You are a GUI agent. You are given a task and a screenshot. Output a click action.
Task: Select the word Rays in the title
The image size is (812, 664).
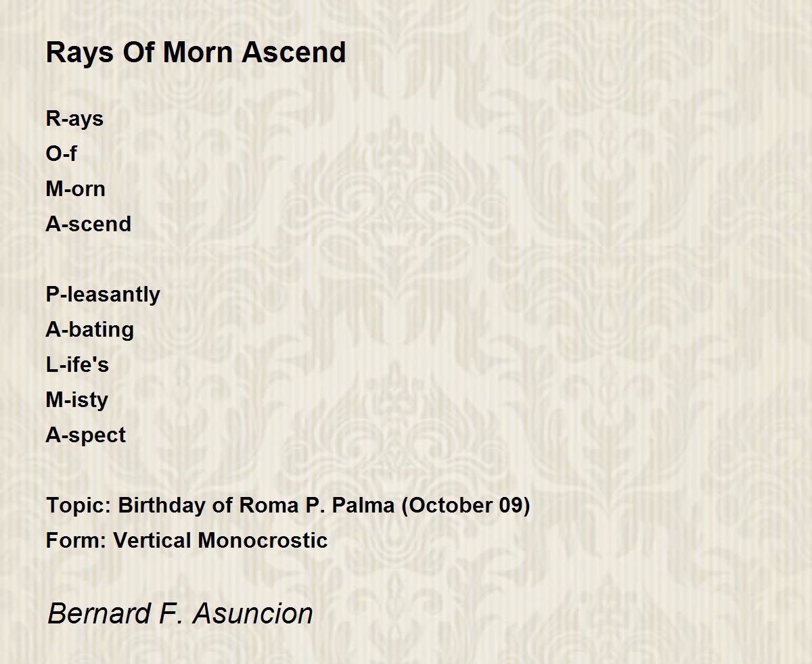point(81,53)
